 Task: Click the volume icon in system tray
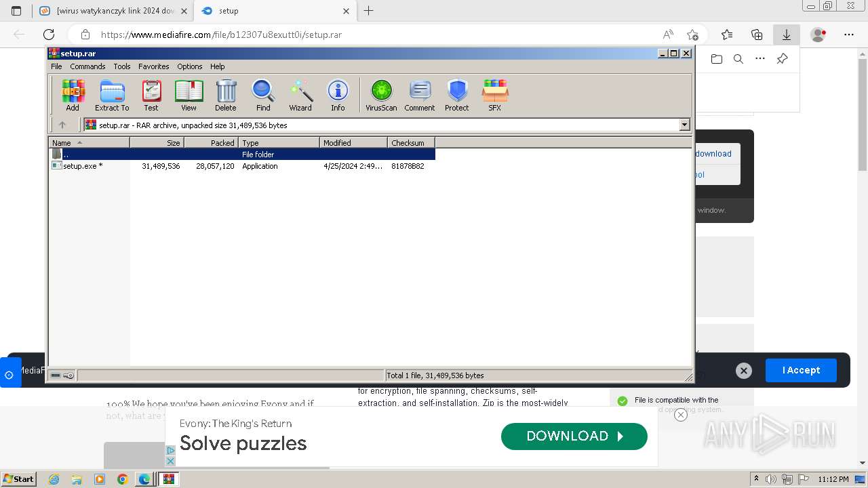point(771,479)
